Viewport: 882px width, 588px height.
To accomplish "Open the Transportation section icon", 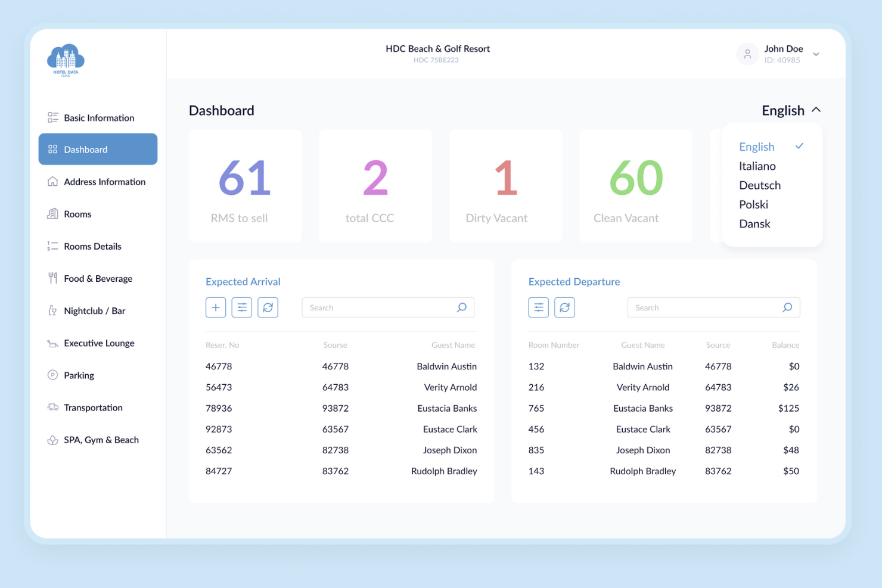I will pos(51,407).
